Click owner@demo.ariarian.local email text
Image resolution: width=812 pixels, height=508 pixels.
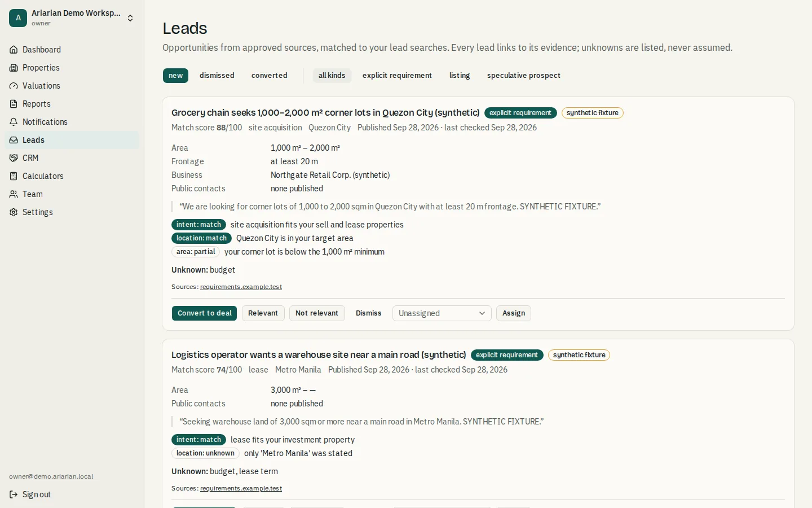click(x=51, y=476)
